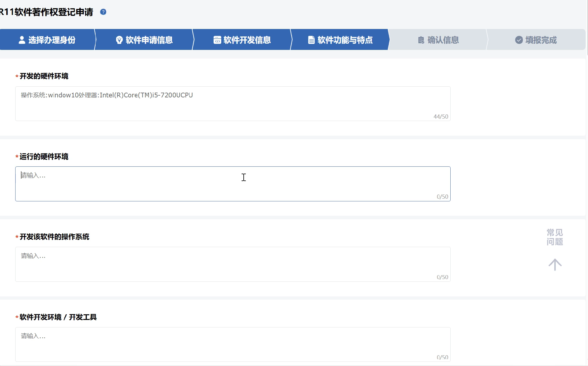Click the code window icon in 软件开发信息
This screenshot has width=588, height=366.
point(217,40)
